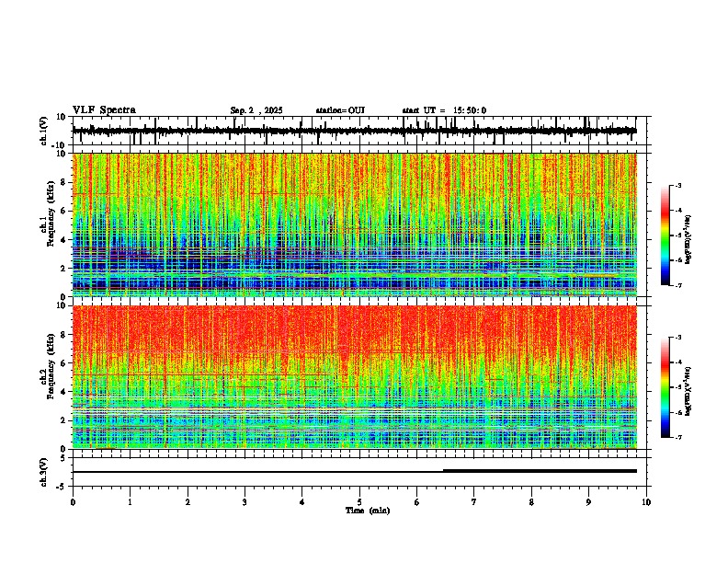The image size is (728, 563).
Task: Click the 'VLF Spectra' title text
Action: pyautogui.click(x=104, y=110)
